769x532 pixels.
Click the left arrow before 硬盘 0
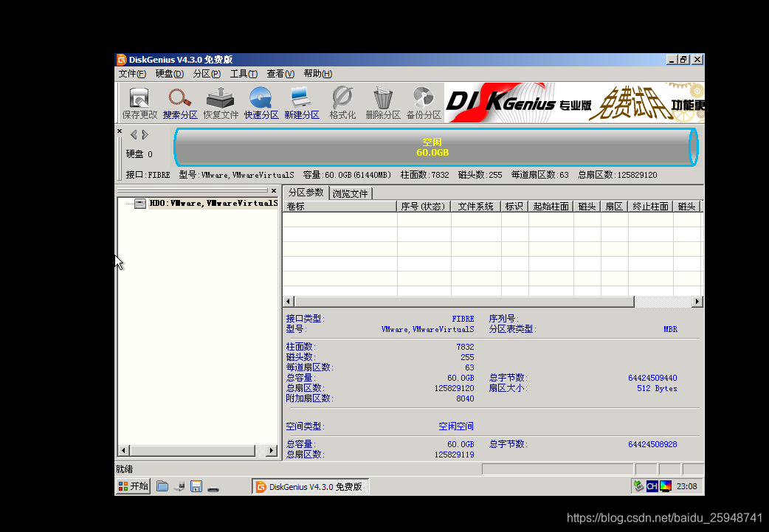click(x=133, y=135)
